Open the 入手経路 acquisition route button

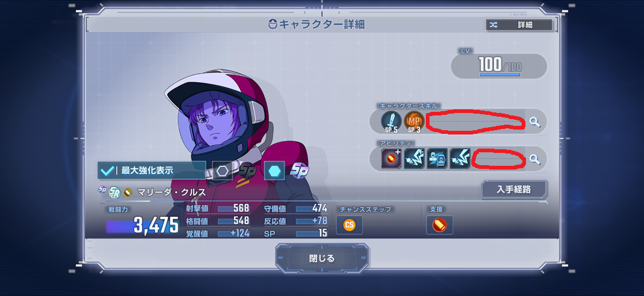514,189
